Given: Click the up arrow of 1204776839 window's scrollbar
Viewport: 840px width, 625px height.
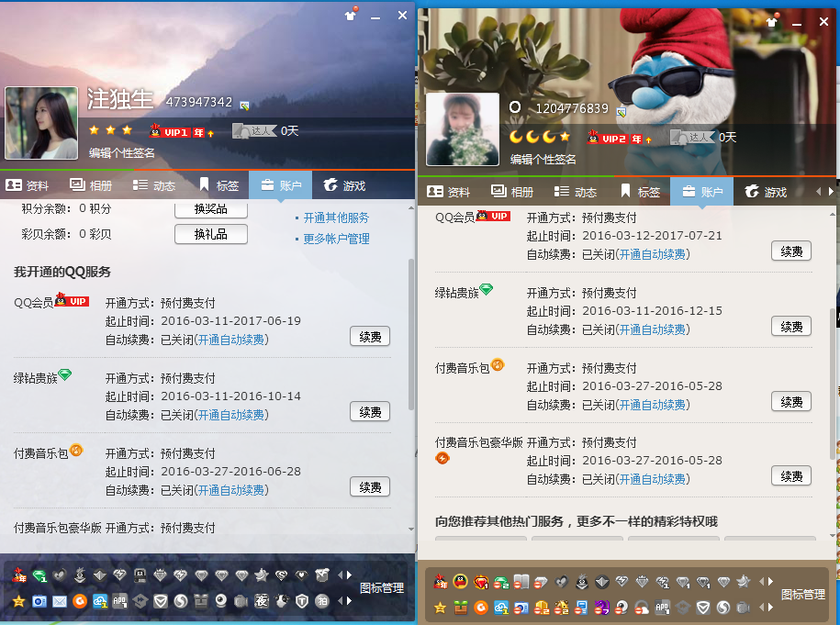Looking at the screenshot, I should pyautogui.click(x=833, y=215).
